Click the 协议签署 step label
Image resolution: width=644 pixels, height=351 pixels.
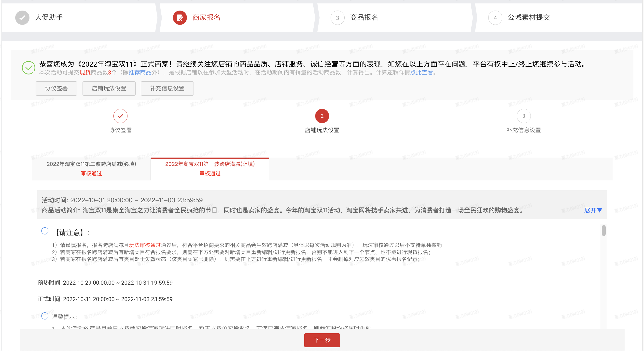tap(121, 130)
